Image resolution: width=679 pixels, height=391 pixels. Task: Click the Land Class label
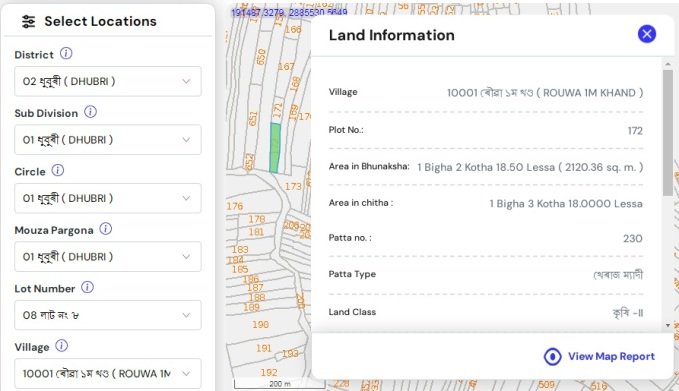[352, 312]
